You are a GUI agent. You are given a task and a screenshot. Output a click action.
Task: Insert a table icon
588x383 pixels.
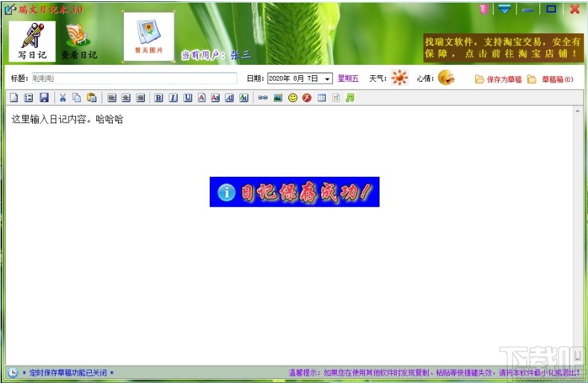(x=322, y=98)
